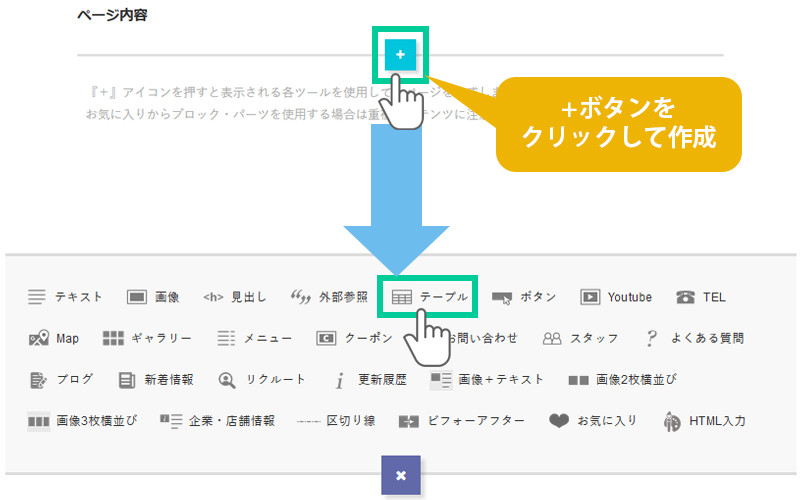Add a 見出し heading block
The height and width of the screenshot is (500, 800).
(234, 297)
